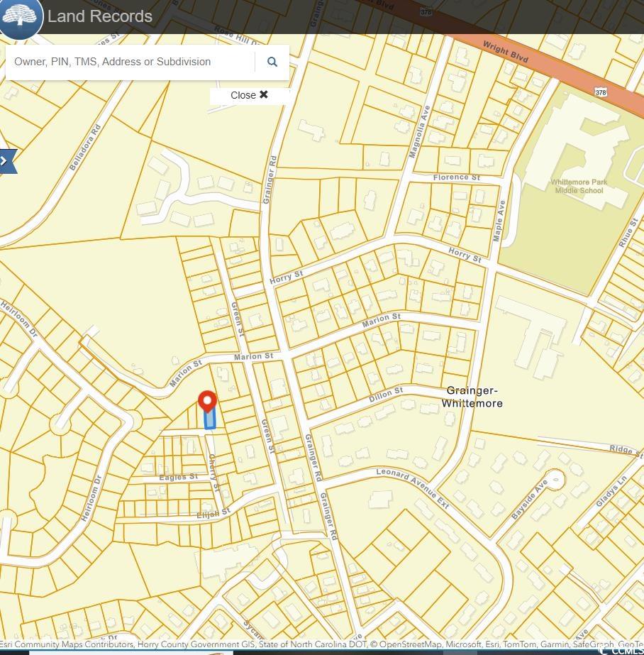Viewport: 644px width, 655px height.
Task: Open the Esri Community Maps Contributors attribution
Action: click(67, 645)
